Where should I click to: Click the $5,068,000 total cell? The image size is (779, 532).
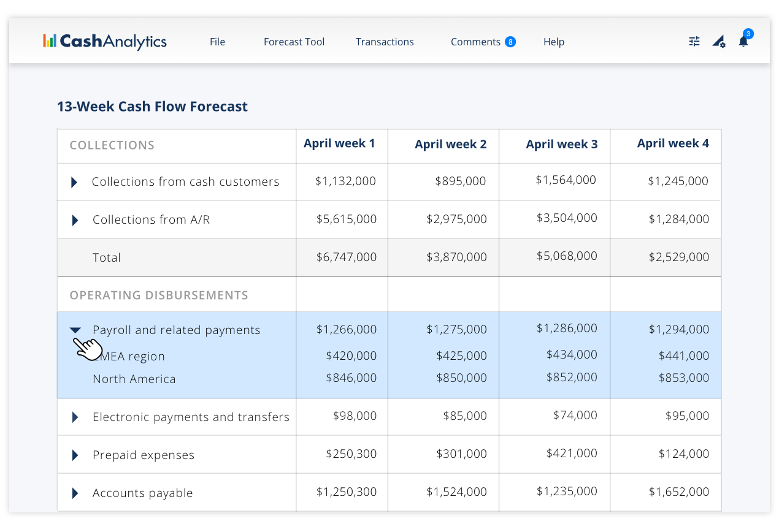(x=567, y=256)
